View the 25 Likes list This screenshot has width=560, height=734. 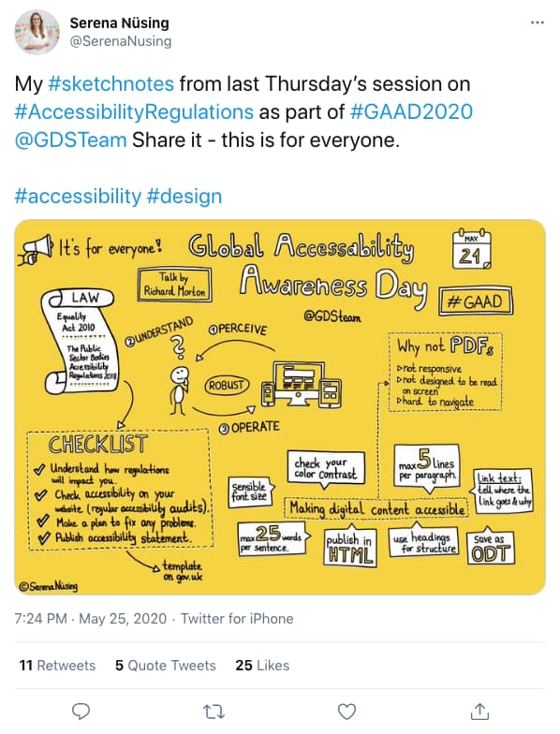(x=262, y=665)
